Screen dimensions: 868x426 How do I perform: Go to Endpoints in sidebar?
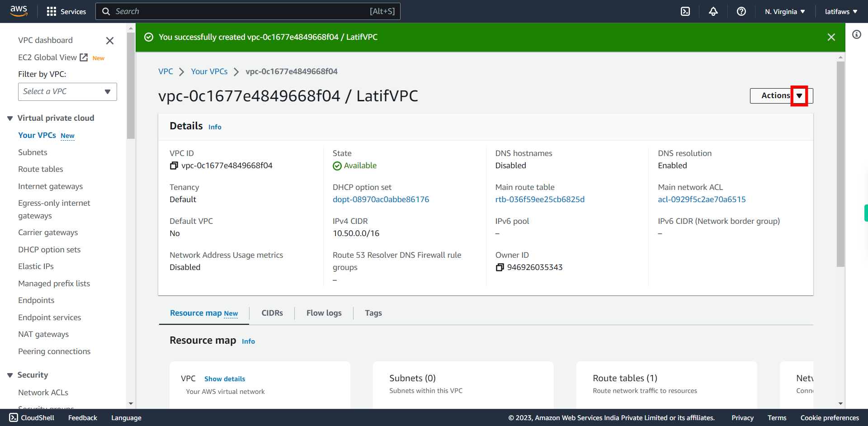pyautogui.click(x=36, y=300)
